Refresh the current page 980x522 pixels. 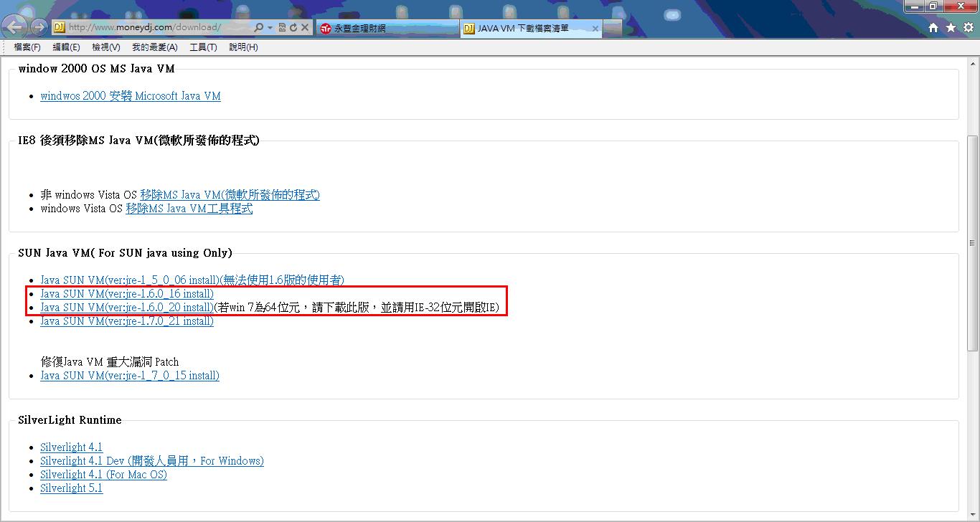pyautogui.click(x=293, y=28)
